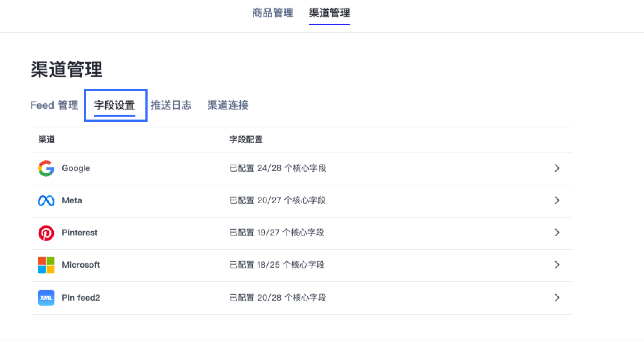Click the blue XML feed icon
The image size is (644, 340).
(x=46, y=297)
